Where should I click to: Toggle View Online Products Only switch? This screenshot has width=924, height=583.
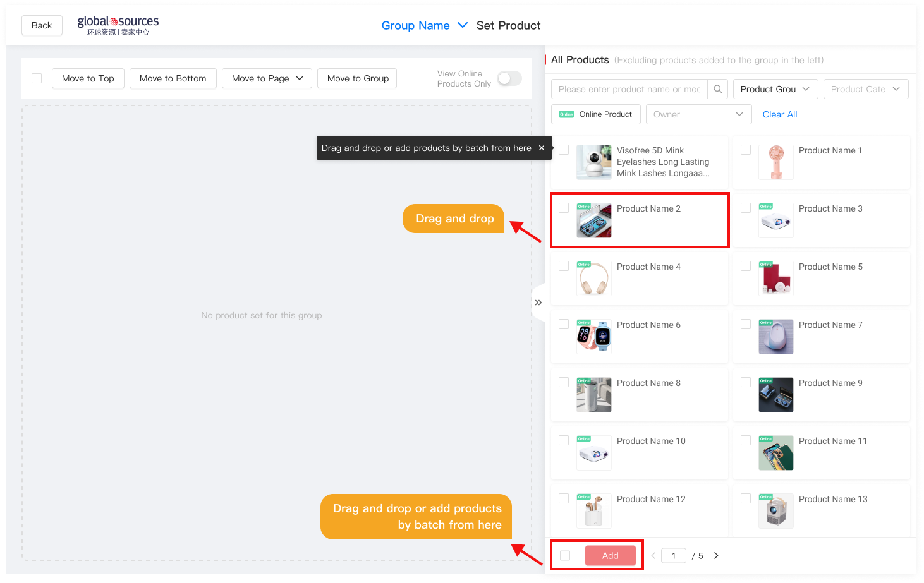coord(509,78)
